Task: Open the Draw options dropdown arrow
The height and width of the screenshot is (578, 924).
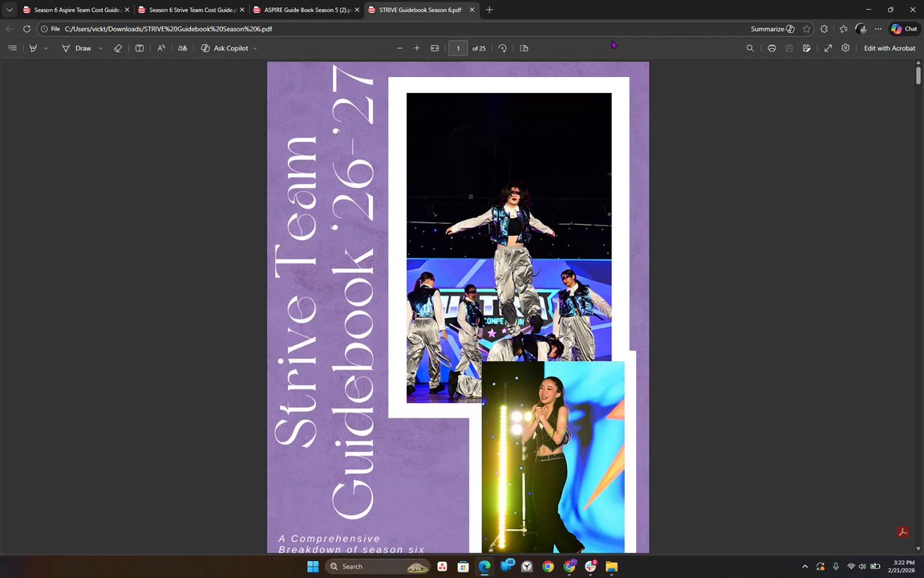Action: (100, 48)
